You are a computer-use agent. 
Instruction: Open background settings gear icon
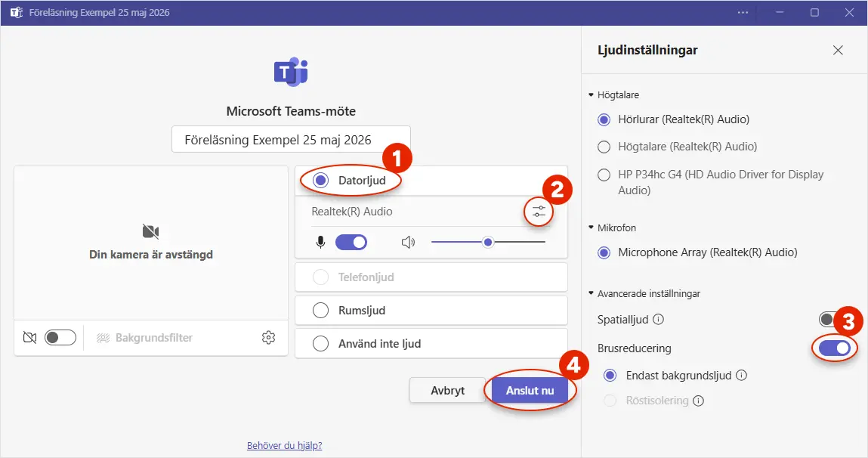click(x=268, y=337)
